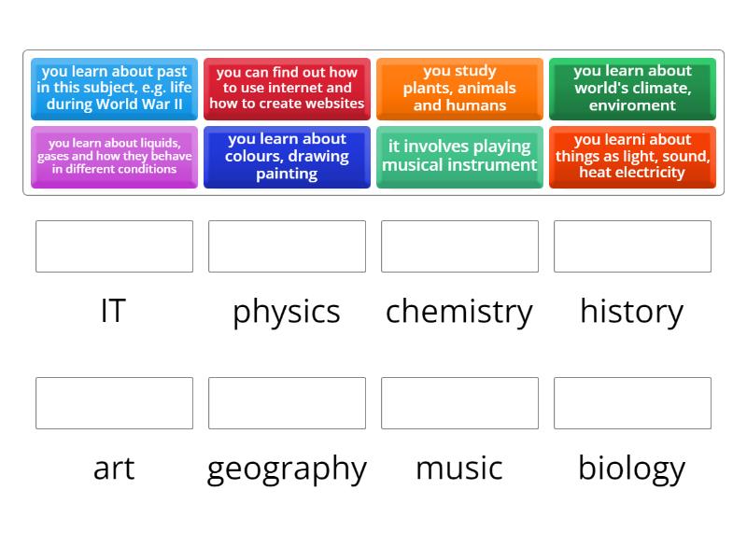This screenshot has height=560, width=747.
Task: Click the empty box above chemistry
Action: tap(459, 246)
